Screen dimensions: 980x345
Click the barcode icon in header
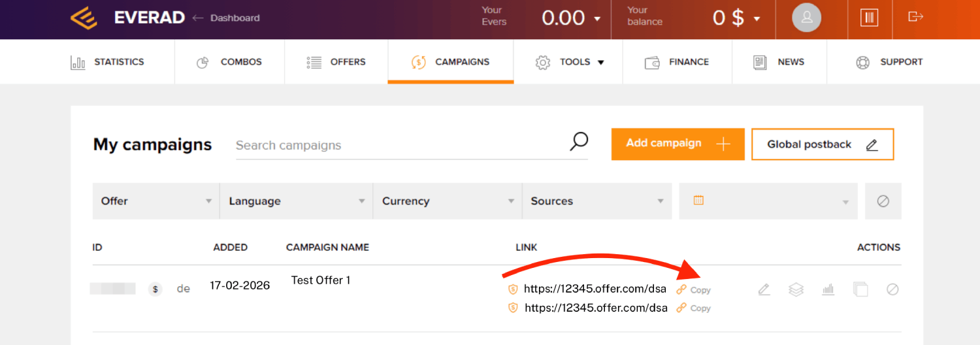pyautogui.click(x=869, y=18)
